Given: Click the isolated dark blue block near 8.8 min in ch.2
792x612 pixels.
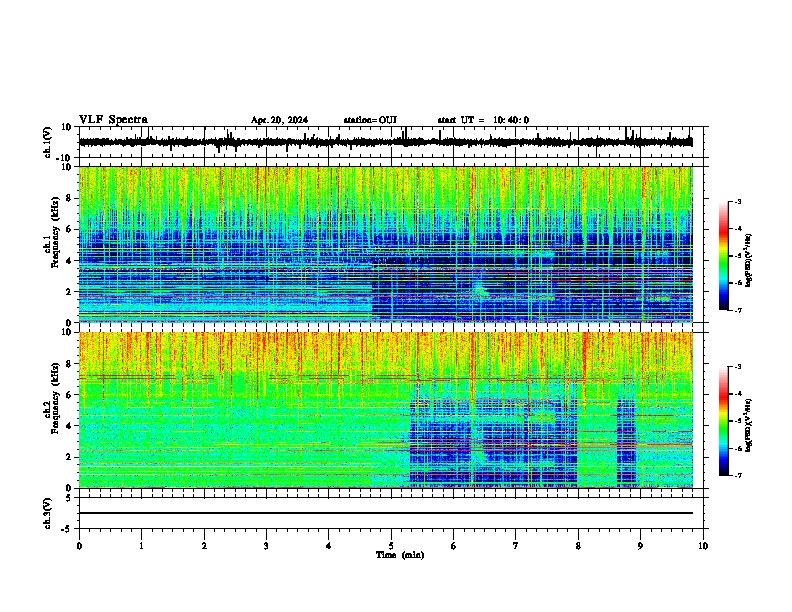Looking at the screenshot, I should pos(626,442).
